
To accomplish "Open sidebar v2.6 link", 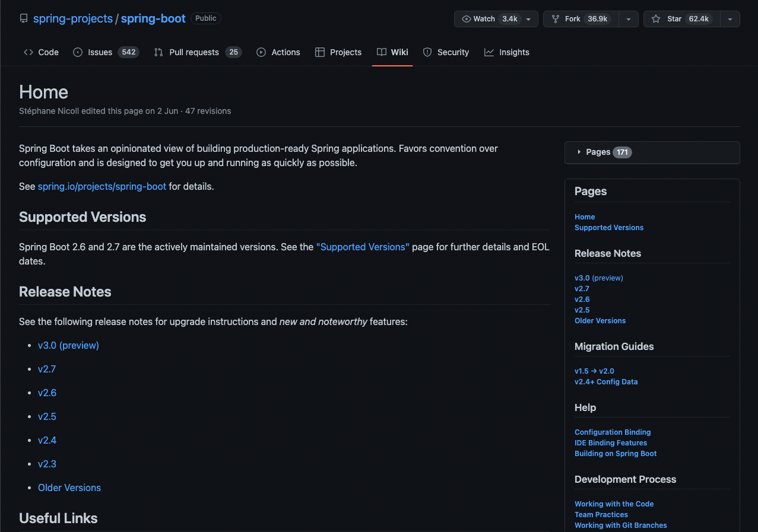I will [582, 300].
